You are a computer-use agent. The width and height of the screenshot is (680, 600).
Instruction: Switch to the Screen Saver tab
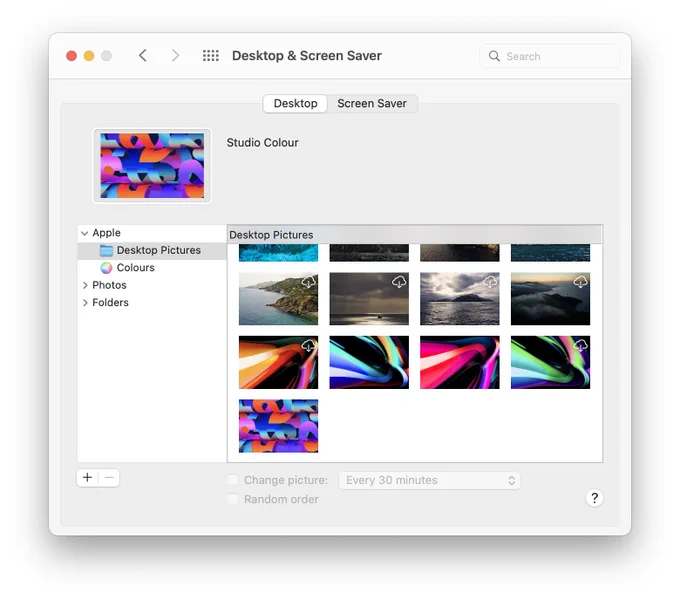372,104
